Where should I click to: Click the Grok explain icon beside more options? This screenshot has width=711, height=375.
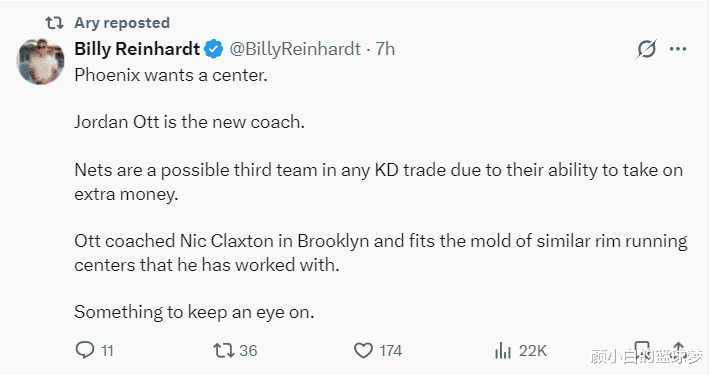pyautogui.click(x=646, y=49)
